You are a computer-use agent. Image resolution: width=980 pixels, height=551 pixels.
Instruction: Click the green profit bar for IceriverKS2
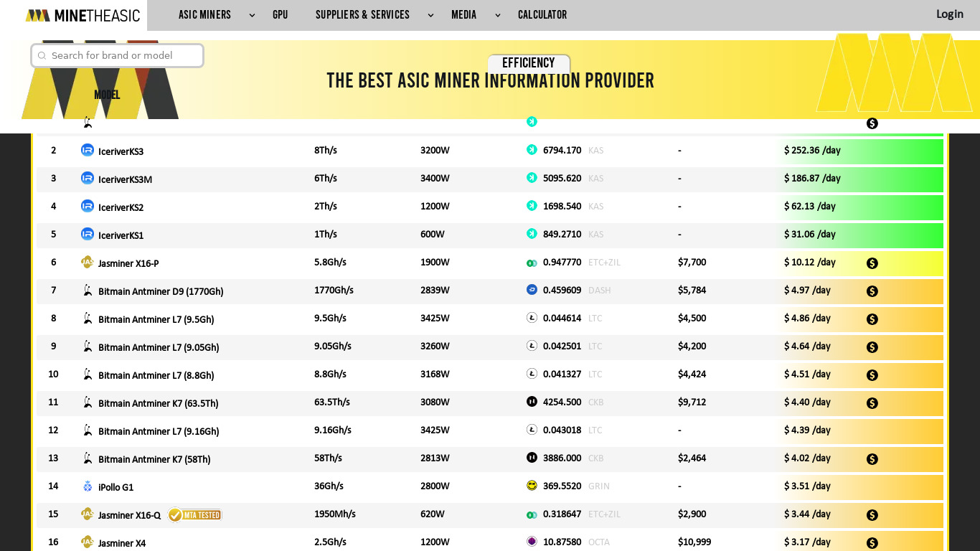point(897,207)
